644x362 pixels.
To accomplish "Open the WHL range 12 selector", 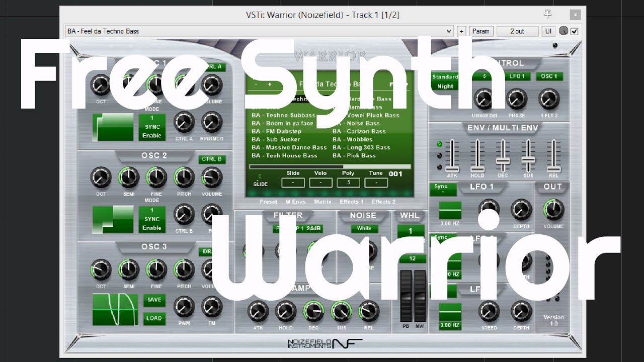I will click(412, 259).
